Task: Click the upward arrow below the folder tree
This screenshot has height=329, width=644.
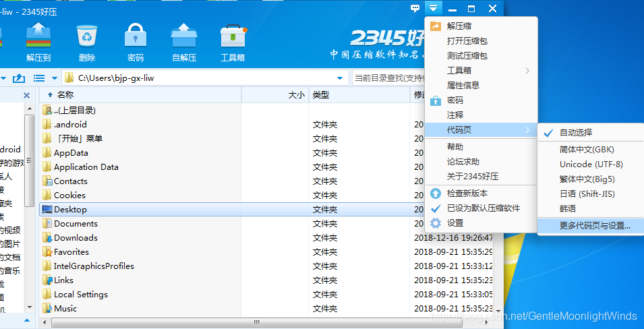Action: click(27, 320)
